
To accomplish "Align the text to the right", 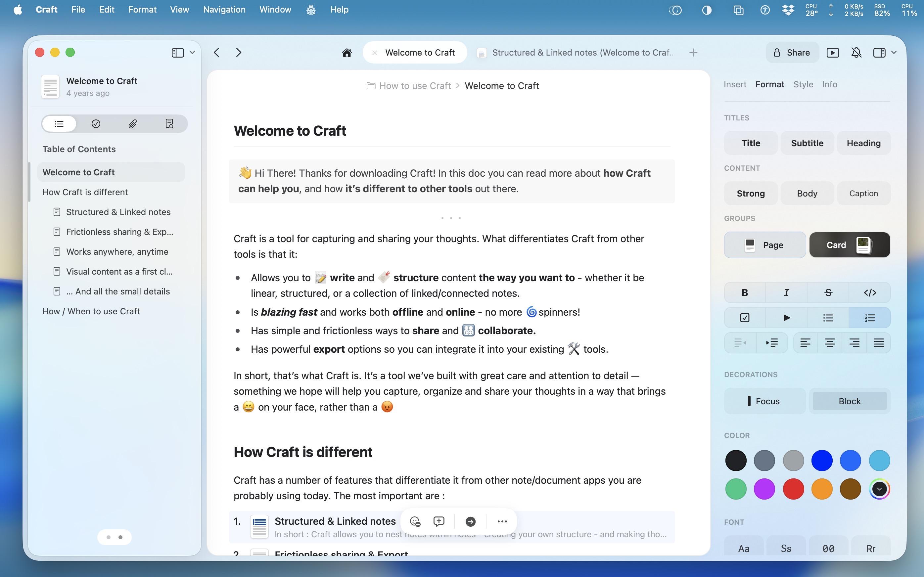I will (x=854, y=343).
